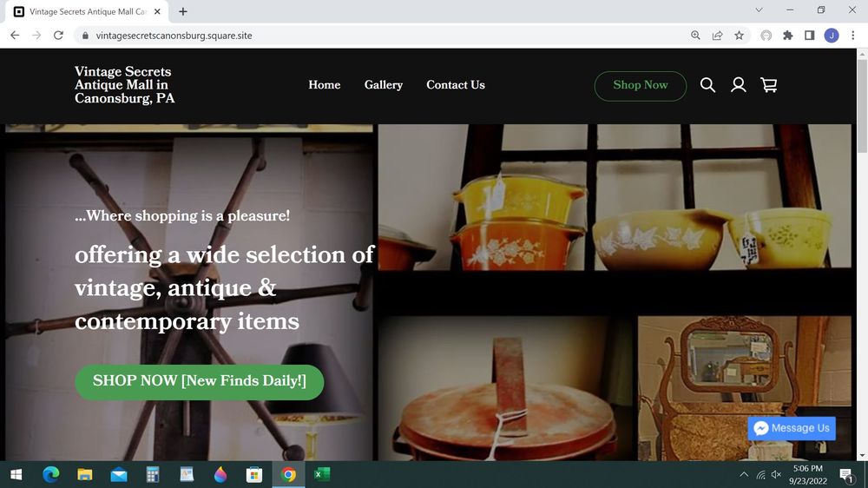Screen dimensions: 868x488
Task: Click the address bar URL field
Action: [x=347, y=36]
